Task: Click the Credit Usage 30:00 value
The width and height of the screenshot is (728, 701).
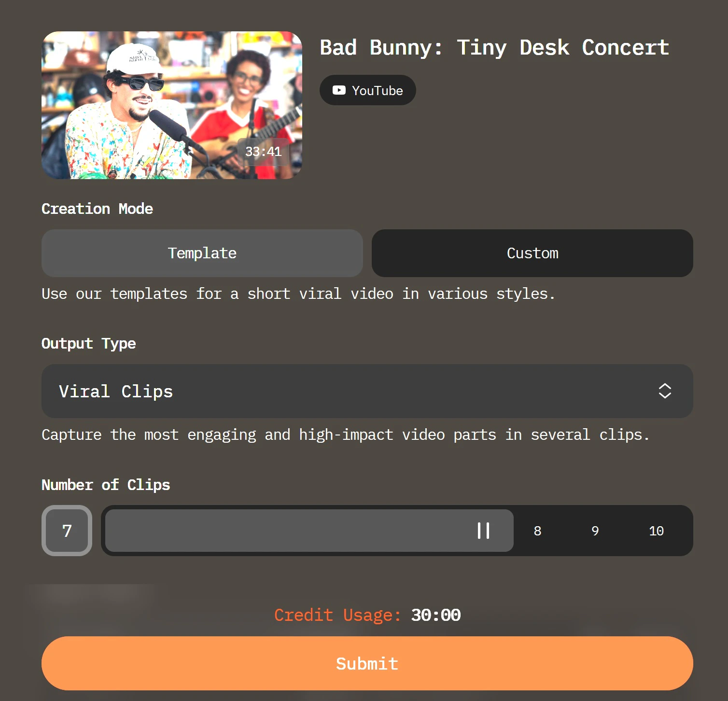Action: pyautogui.click(x=435, y=615)
